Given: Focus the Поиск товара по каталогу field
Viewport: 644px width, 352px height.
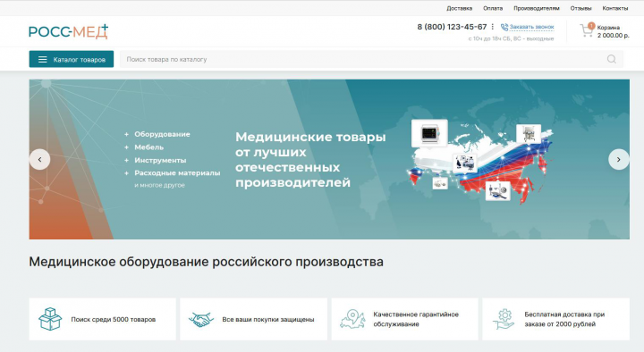Looking at the screenshot, I should pyautogui.click(x=372, y=60).
